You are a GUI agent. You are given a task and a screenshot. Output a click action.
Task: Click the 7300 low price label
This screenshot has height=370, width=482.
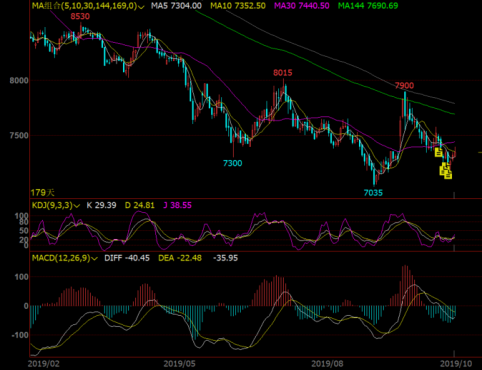pyautogui.click(x=232, y=163)
